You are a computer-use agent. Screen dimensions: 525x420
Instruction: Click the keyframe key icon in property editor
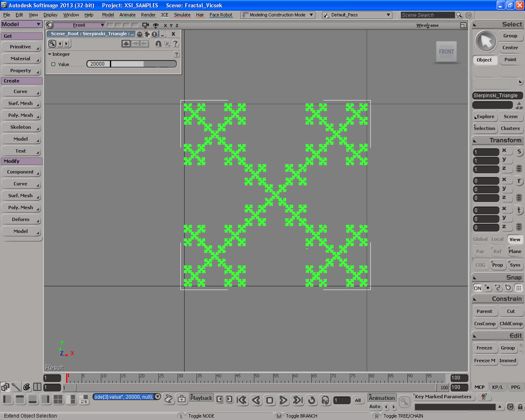click(52, 43)
